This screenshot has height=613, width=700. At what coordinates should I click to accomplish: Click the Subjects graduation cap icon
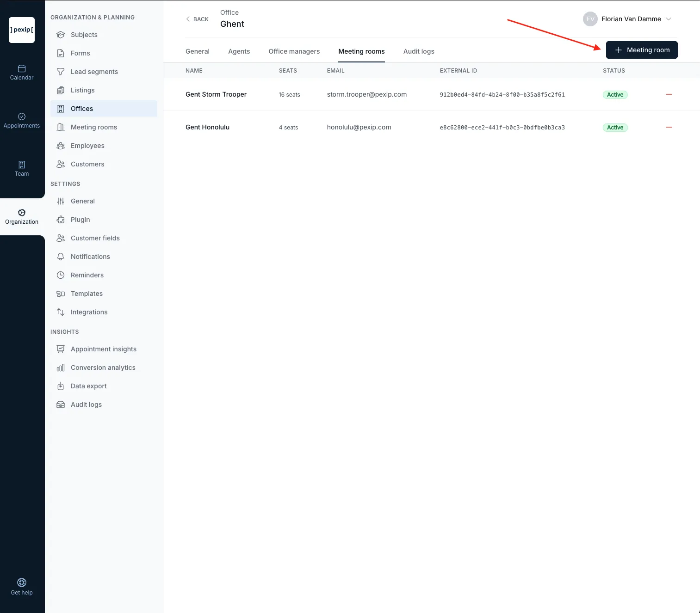click(61, 35)
